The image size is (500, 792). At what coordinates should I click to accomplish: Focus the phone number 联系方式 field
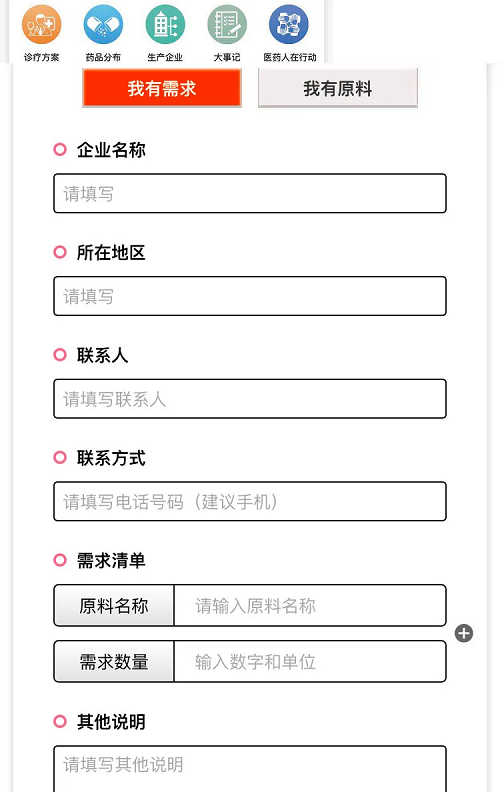[250, 501]
